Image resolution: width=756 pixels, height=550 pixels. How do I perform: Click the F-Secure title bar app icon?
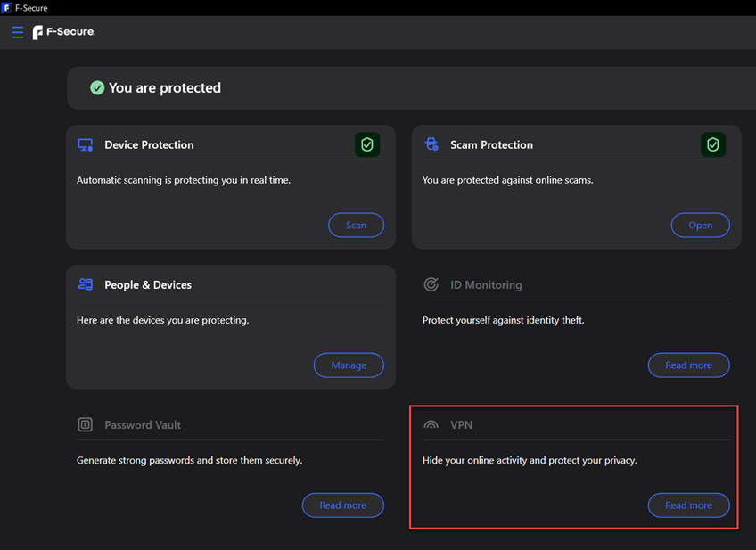coord(7,8)
